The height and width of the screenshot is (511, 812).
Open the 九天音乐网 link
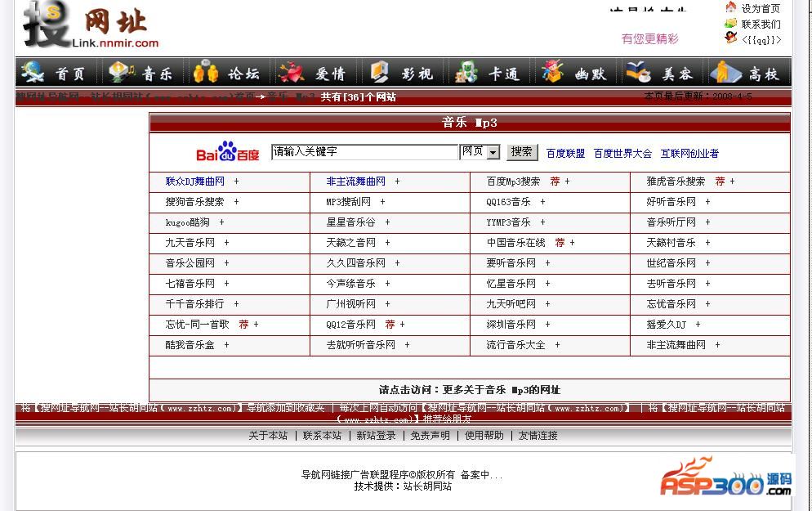(x=190, y=243)
